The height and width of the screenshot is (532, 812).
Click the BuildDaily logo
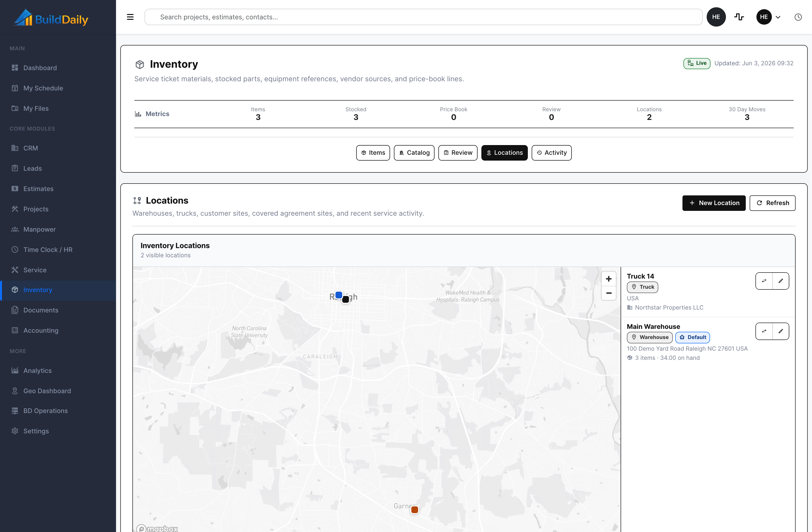(x=51, y=18)
